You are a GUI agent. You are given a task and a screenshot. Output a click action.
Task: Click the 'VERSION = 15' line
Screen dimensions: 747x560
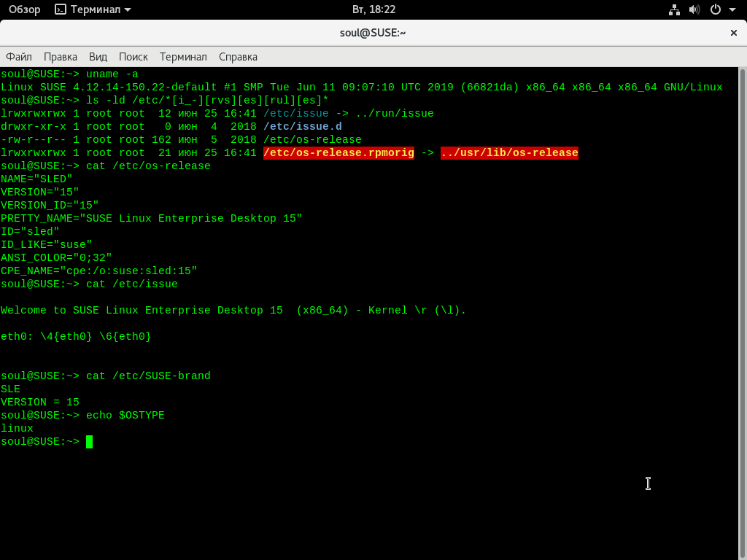40,402
